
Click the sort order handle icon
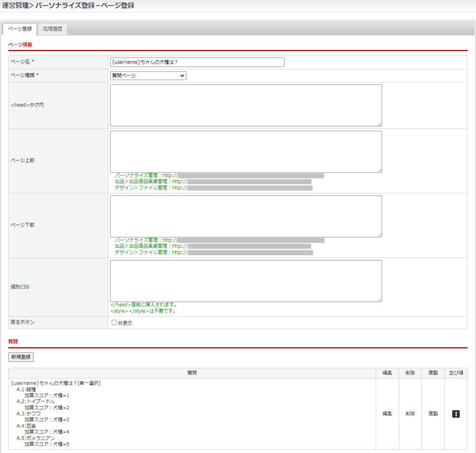pos(456,414)
